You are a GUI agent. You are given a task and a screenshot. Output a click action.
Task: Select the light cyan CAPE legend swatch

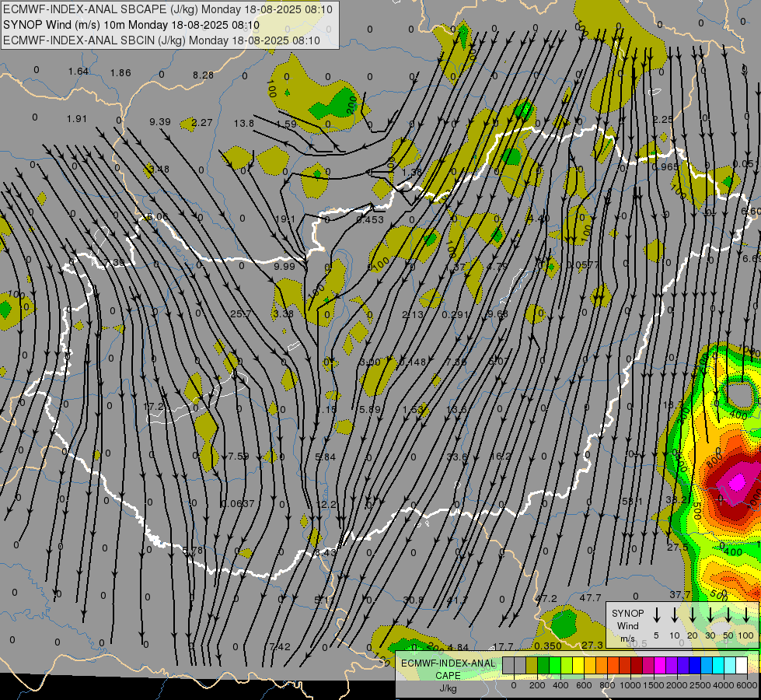pos(729,666)
